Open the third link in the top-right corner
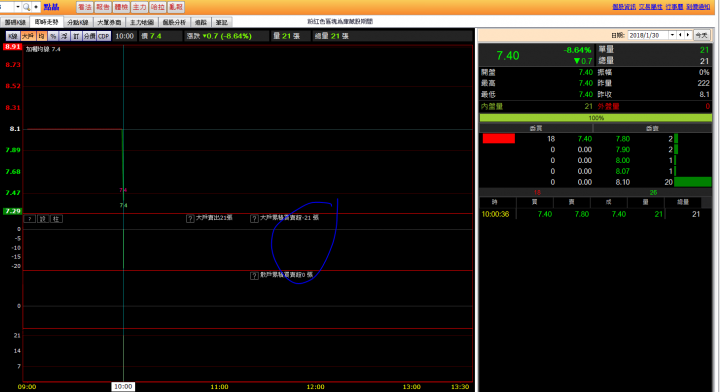720x392 pixels. pyautogui.click(x=675, y=7)
